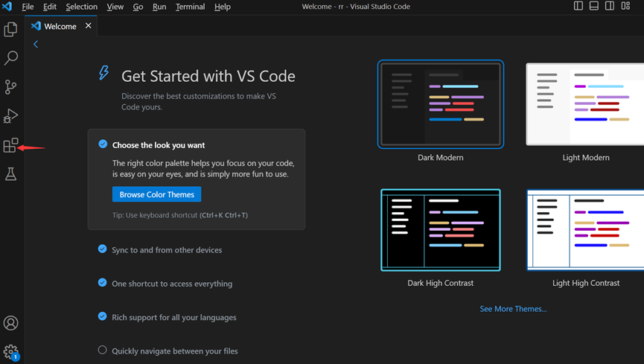644x364 pixels.
Task: Toggle checkmark for Rich support for all languages
Action: pyautogui.click(x=102, y=316)
